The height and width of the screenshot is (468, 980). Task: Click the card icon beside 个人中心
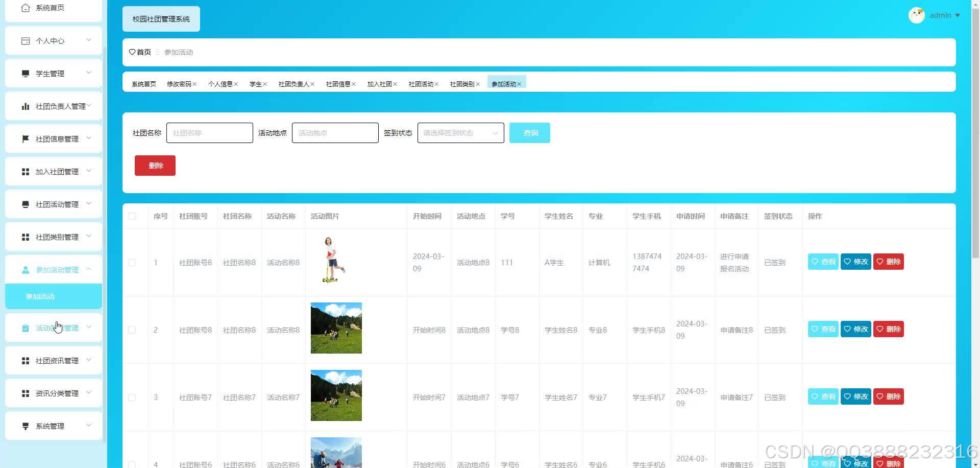click(26, 41)
